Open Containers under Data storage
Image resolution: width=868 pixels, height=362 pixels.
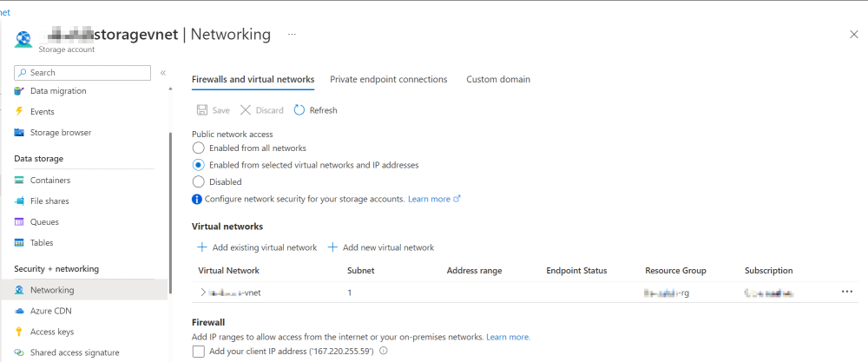pyautogui.click(x=49, y=181)
